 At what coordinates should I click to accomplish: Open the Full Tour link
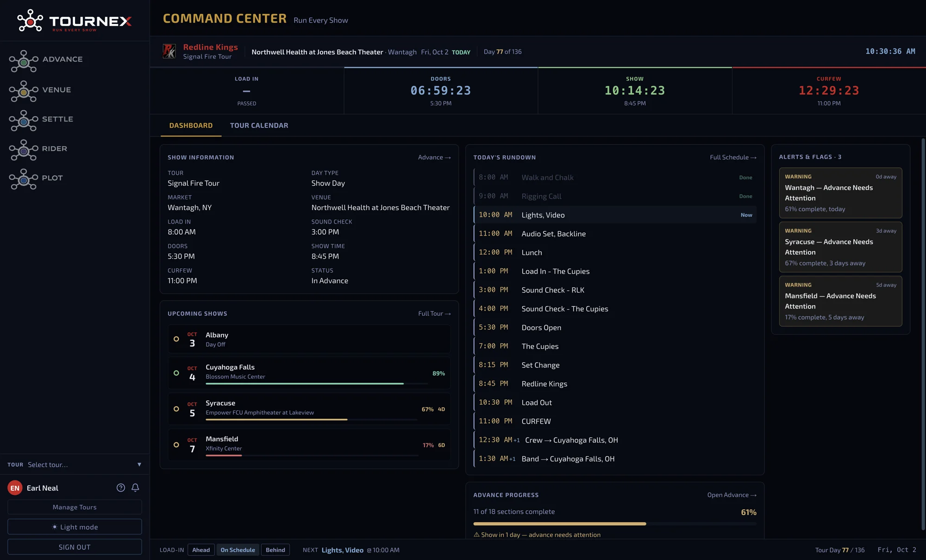coord(434,313)
